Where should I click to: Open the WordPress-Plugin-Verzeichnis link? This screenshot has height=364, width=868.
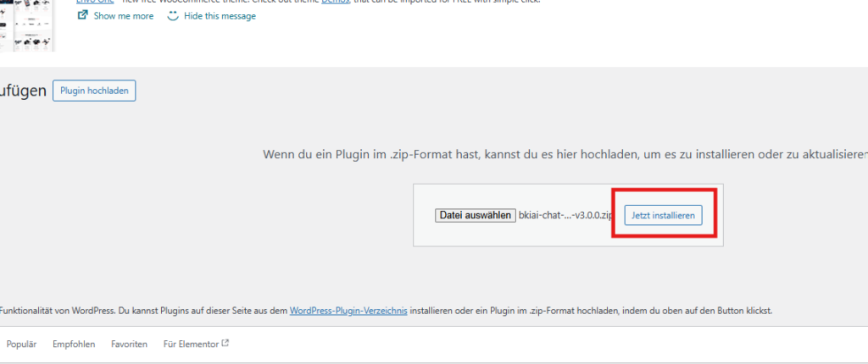coord(348,311)
